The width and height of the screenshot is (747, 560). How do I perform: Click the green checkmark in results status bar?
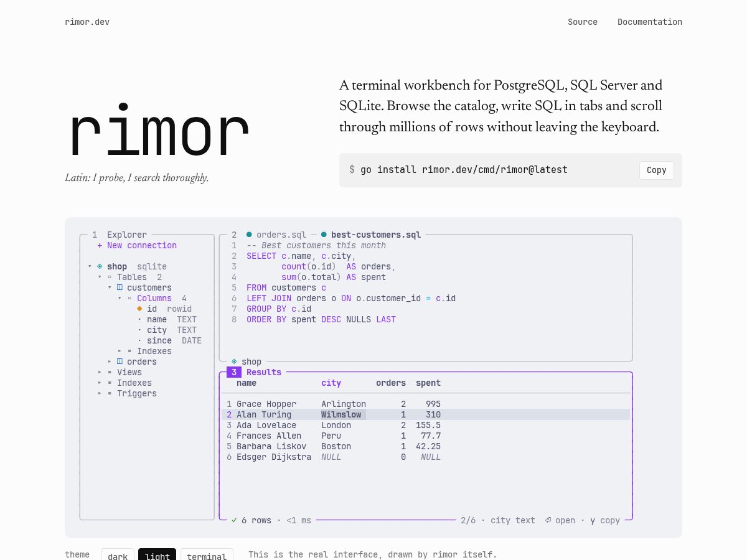(234, 520)
